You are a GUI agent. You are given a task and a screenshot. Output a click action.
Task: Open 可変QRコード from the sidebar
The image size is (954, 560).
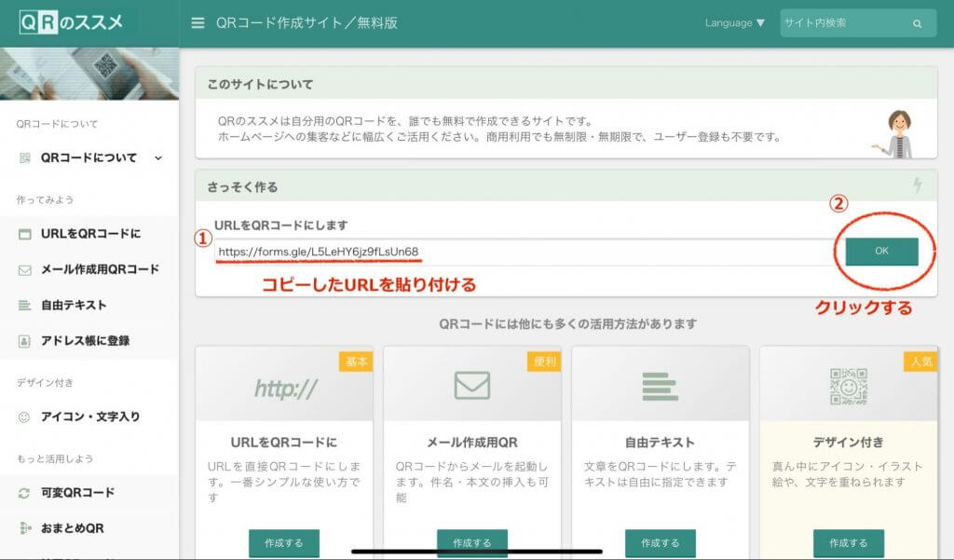(76, 492)
